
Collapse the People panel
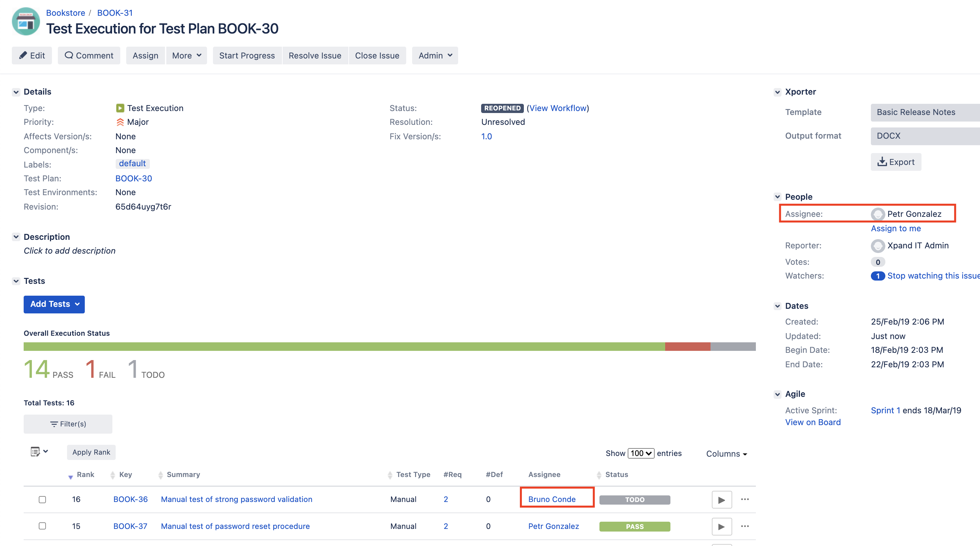pyautogui.click(x=778, y=197)
